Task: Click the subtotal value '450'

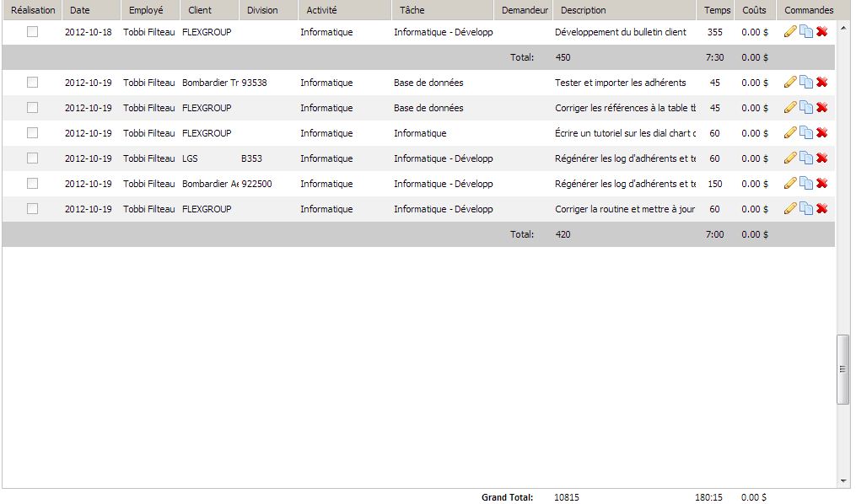Action: 563,57
